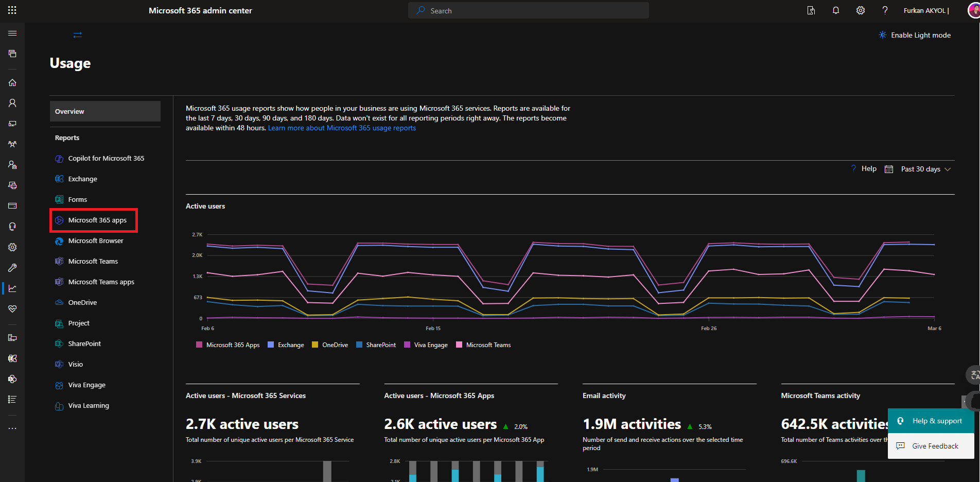The width and height of the screenshot is (980, 482).
Task: Open the app launcher waffle icon
Action: coord(12,10)
